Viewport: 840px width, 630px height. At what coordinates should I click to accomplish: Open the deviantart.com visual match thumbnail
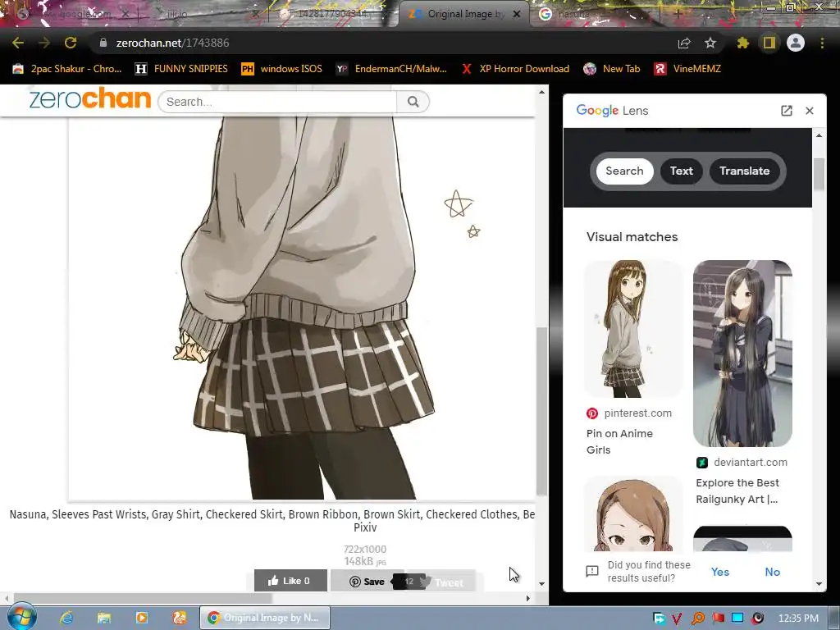(742, 354)
